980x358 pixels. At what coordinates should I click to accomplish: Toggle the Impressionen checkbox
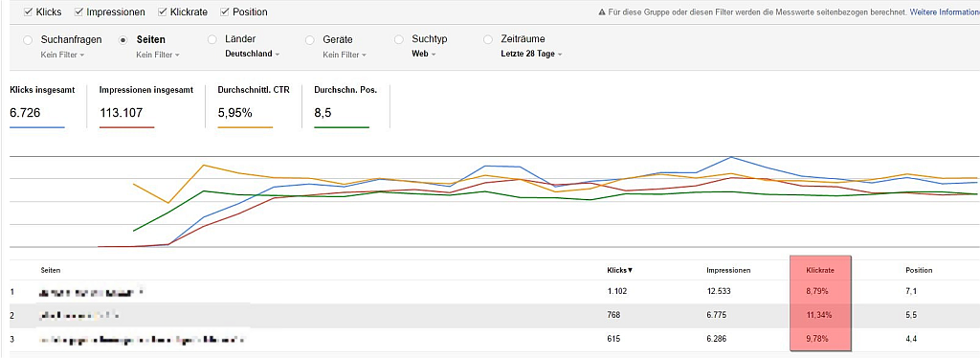pyautogui.click(x=78, y=11)
